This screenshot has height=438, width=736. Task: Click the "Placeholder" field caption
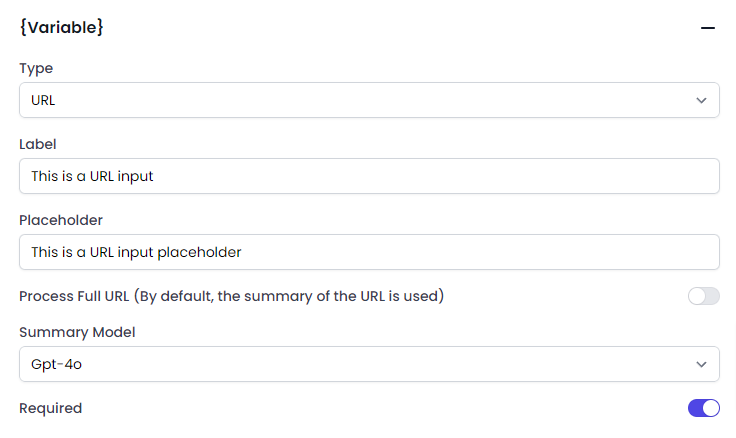(x=61, y=220)
